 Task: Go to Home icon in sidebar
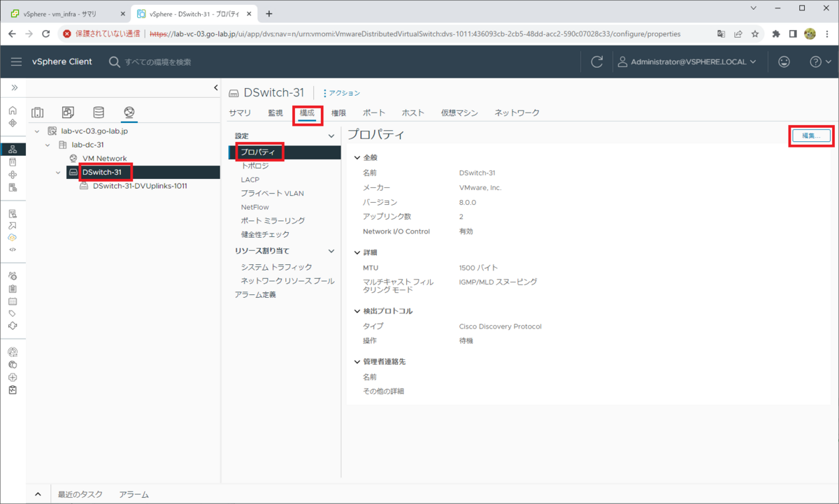[13, 110]
